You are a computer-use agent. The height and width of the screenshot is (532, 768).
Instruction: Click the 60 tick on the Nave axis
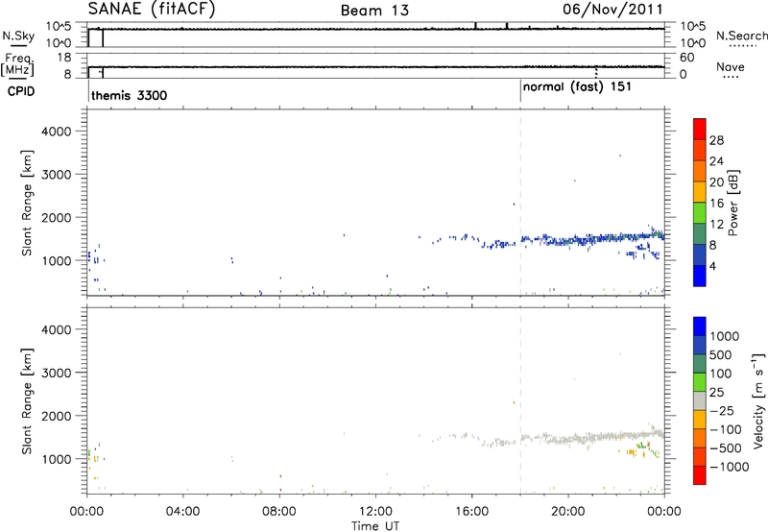click(687, 58)
